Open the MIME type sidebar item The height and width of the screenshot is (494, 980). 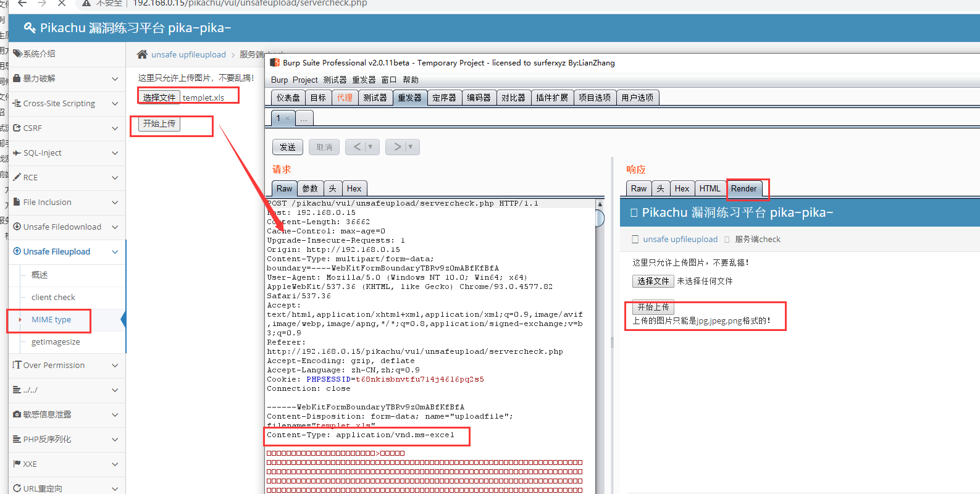(51, 320)
